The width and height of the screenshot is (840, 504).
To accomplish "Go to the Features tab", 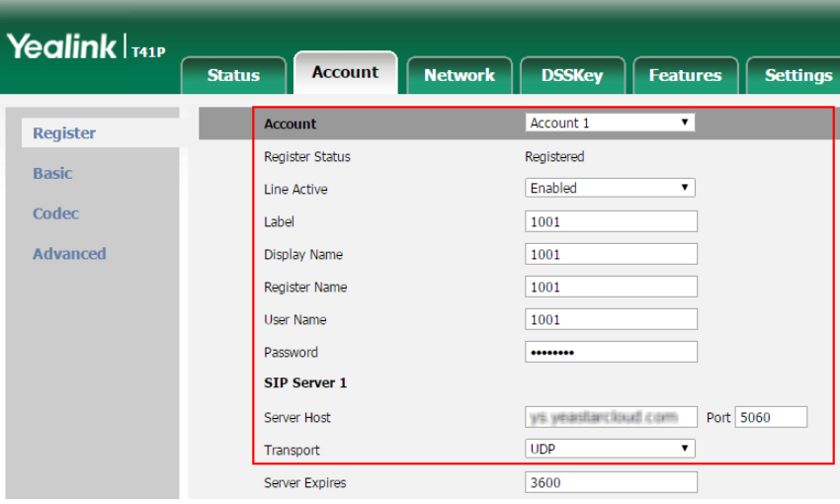I will click(x=685, y=75).
